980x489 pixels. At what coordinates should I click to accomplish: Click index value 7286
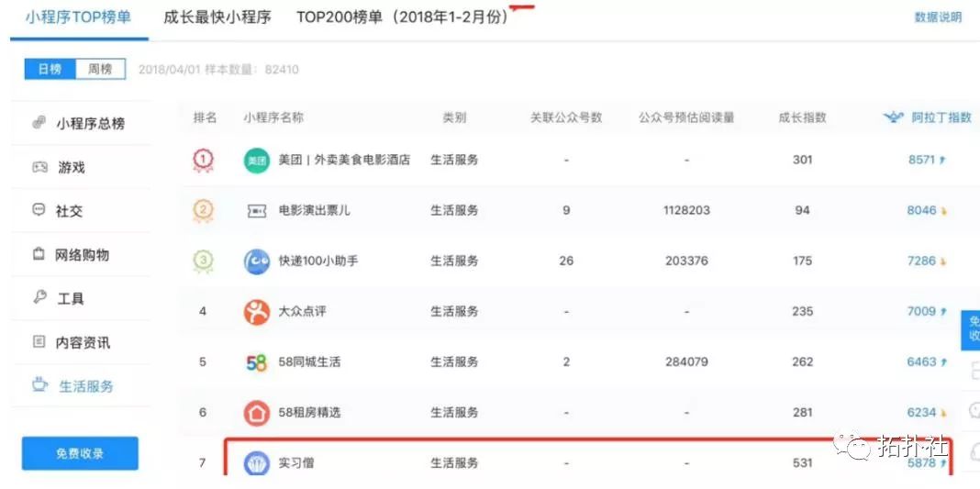pos(922,261)
